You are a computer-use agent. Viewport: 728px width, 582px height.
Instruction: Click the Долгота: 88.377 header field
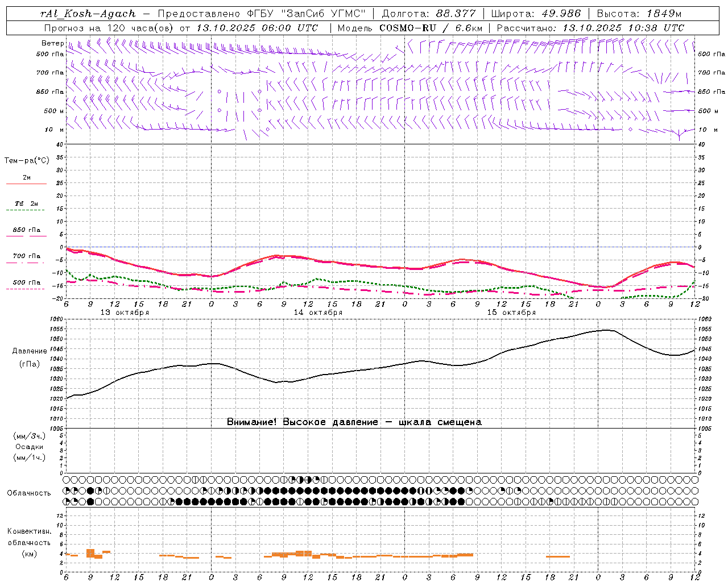pos(428,14)
